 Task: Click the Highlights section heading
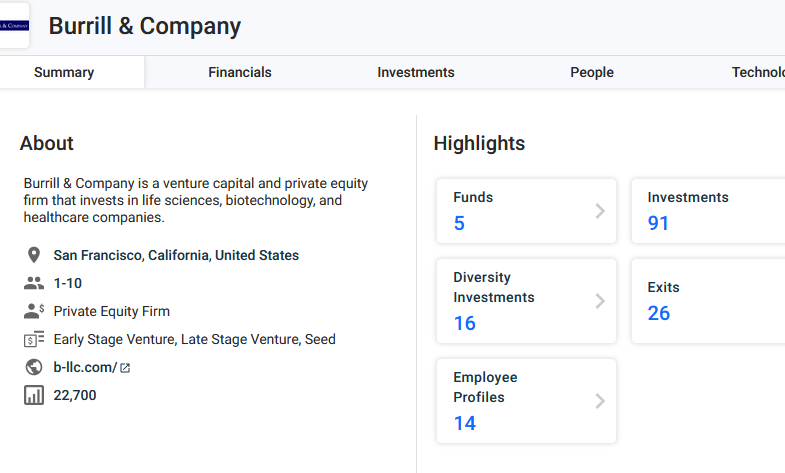tap(479, 143)
